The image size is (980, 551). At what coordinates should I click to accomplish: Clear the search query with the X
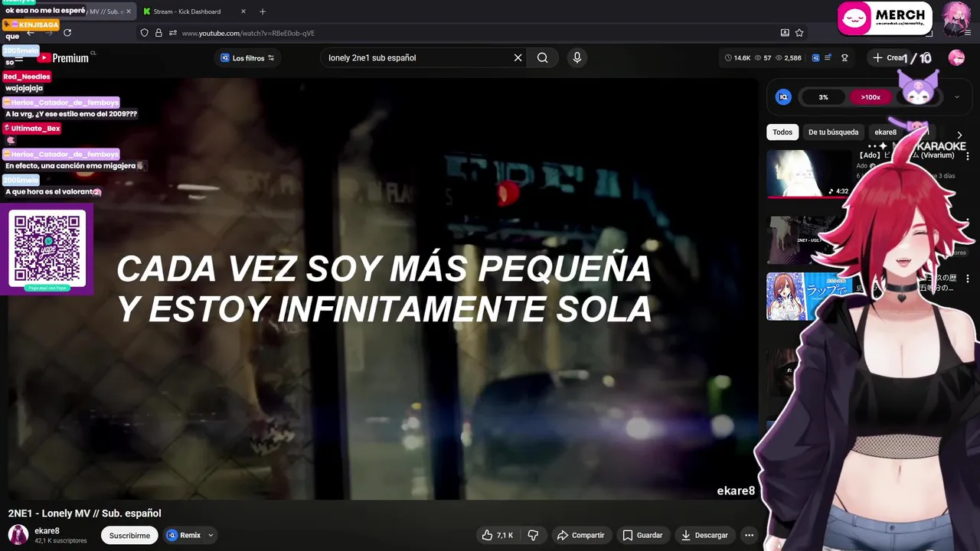[518, 58]
